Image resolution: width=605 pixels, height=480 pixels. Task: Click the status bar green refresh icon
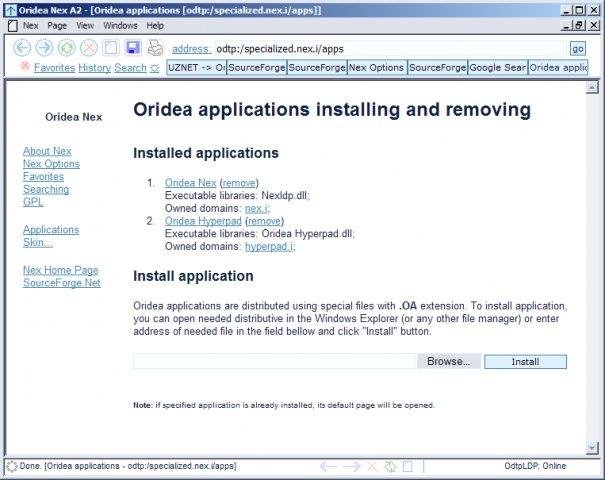[390, 466]
